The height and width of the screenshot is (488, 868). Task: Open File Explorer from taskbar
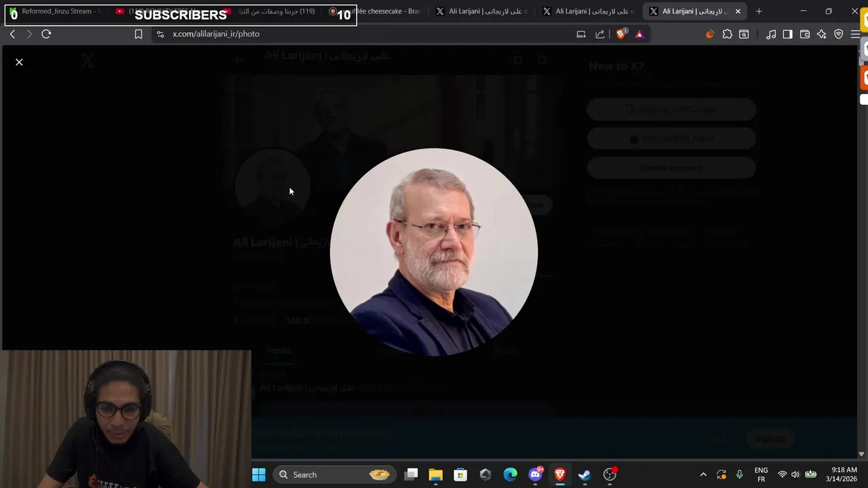[435, 474]
